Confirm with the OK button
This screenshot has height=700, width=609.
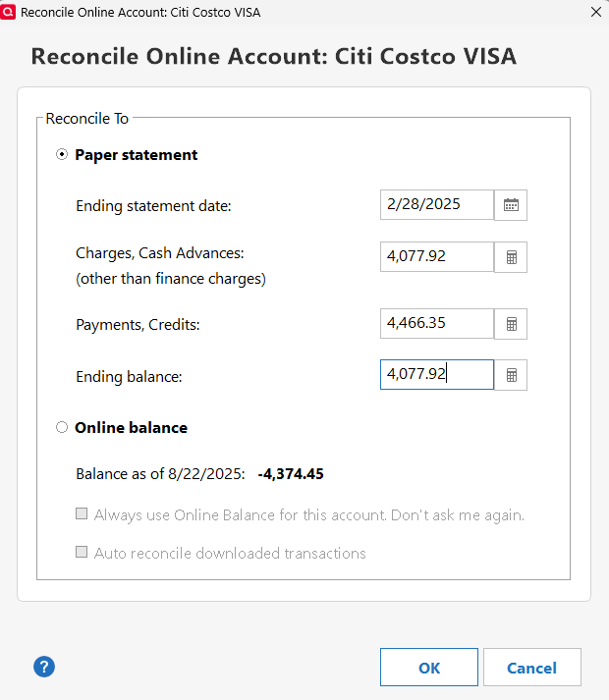pos(429,667)
